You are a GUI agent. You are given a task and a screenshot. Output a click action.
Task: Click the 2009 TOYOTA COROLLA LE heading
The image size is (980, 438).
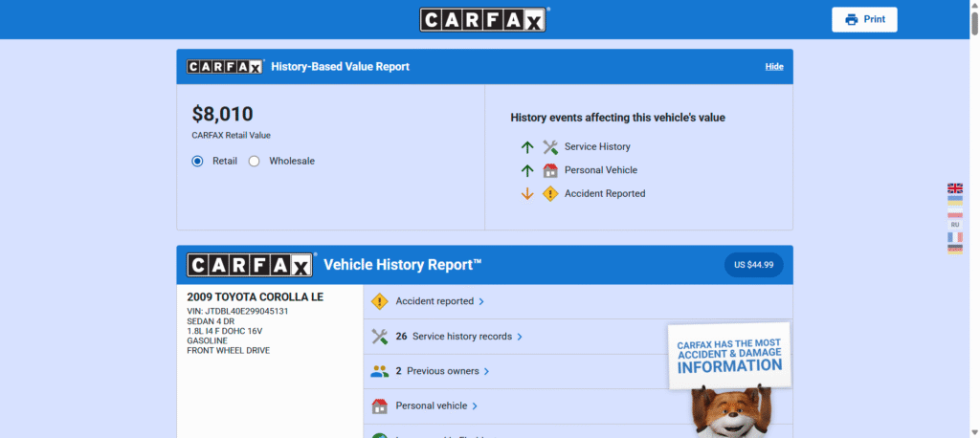pos(255,297)
